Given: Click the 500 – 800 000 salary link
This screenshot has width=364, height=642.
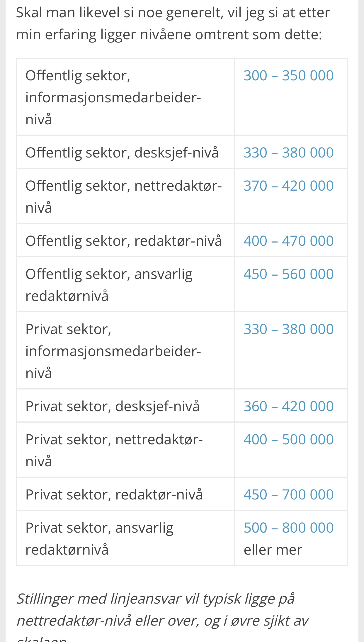Looking at the screenshot, I should click(288, 528).
